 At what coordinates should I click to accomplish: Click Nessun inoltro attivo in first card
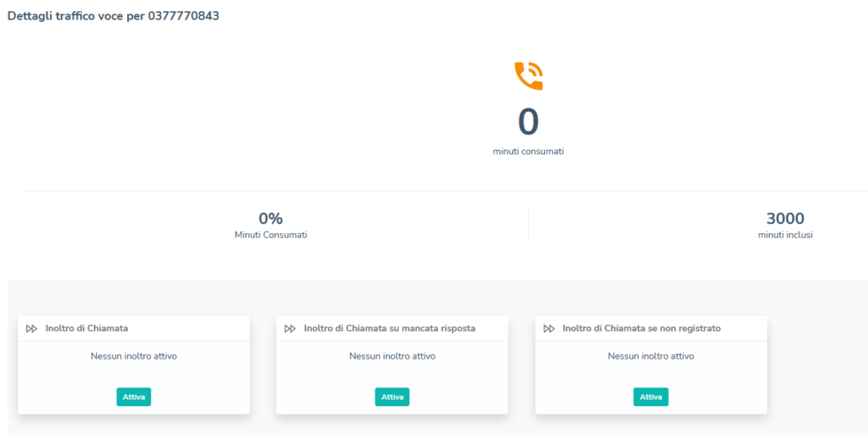click(134, 356)
